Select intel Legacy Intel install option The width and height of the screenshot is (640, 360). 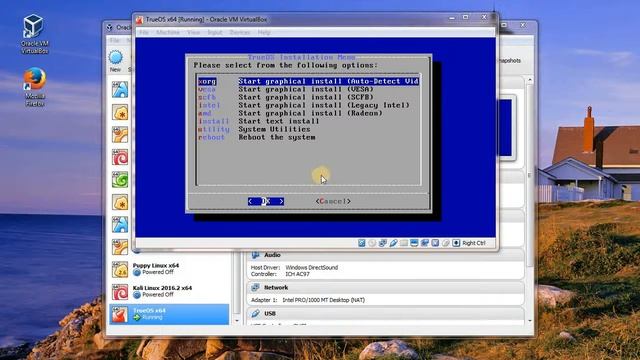pos(304,105)
